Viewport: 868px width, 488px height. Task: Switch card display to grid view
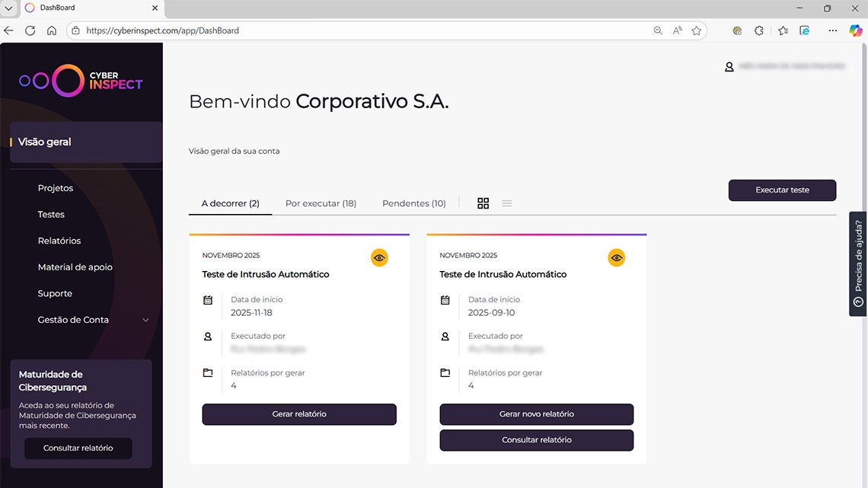tap(483, 203)
